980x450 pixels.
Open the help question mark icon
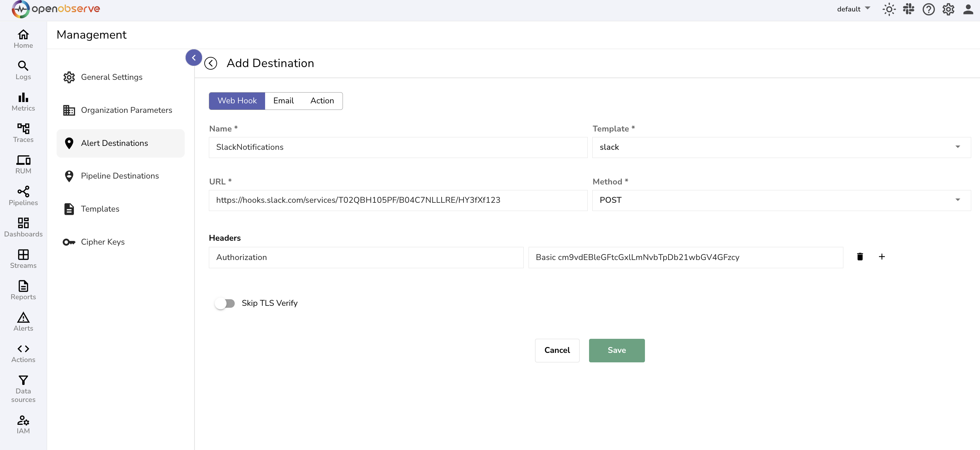928,9
